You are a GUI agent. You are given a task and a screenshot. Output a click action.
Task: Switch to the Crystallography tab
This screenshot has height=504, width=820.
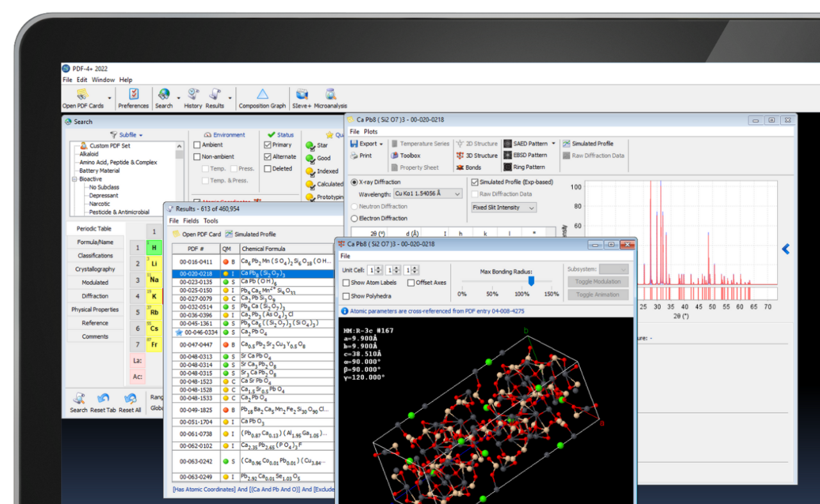(x=95, y=269)
